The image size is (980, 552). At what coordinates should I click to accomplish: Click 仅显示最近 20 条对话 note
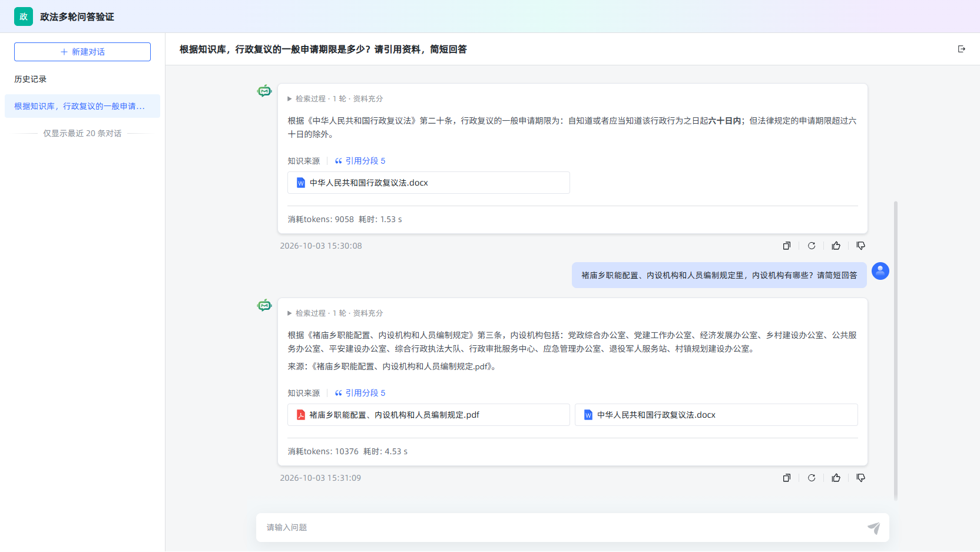point(82,133)
